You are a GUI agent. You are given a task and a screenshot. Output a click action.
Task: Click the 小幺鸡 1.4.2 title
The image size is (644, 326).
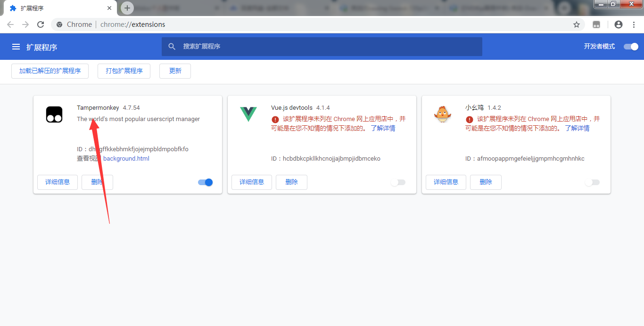(x=483, y=108)
